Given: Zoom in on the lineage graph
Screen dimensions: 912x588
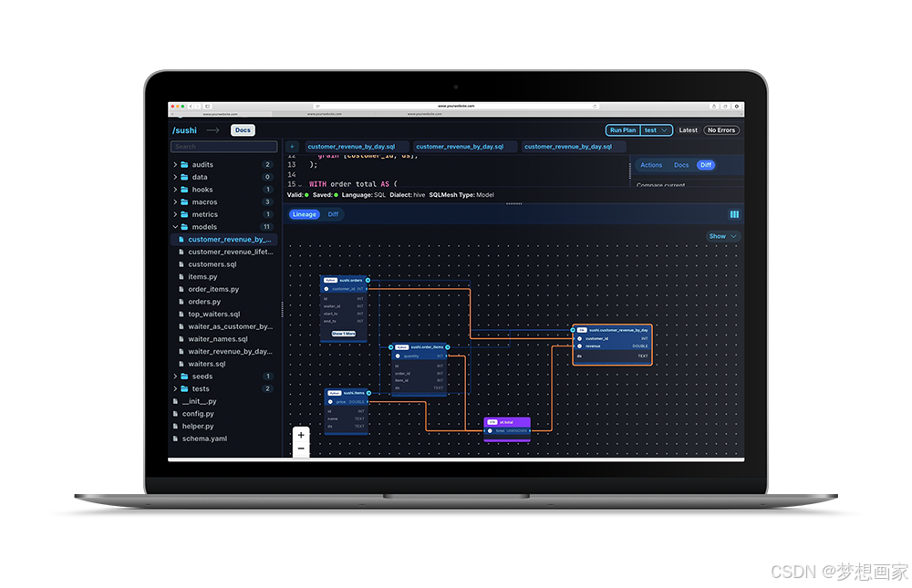Looking at the screenshot, I should point(301,435).
